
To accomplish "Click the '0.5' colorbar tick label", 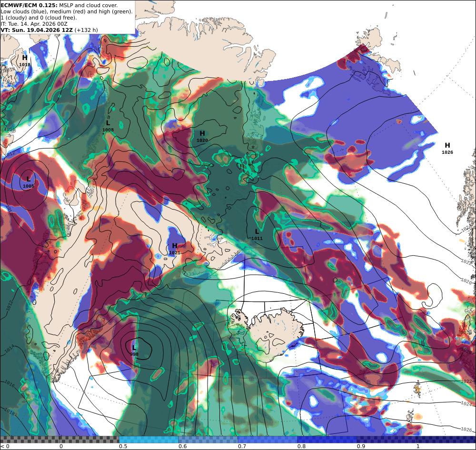I will coord(123,446).
